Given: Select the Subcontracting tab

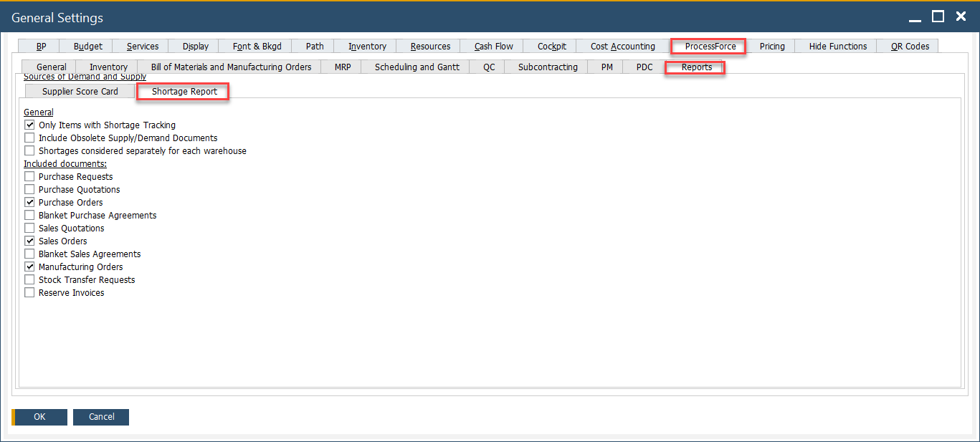Looking at the screenshot, I should [x=548, y=67].
